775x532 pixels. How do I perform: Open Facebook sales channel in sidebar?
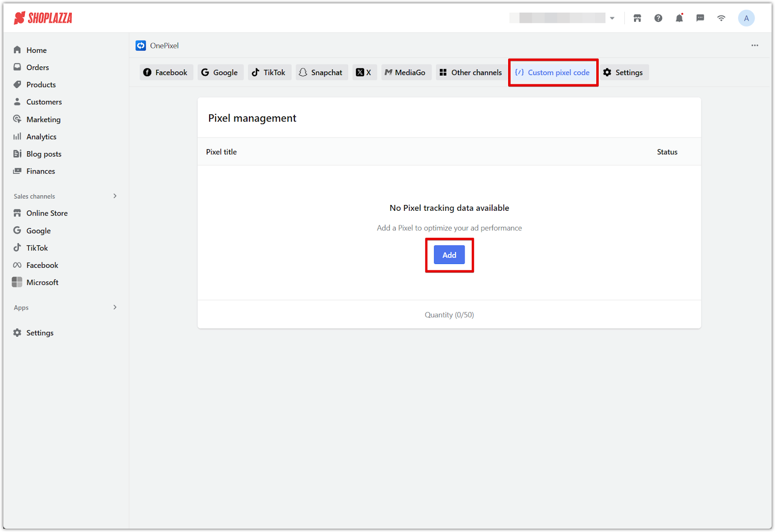pos(42,265)
